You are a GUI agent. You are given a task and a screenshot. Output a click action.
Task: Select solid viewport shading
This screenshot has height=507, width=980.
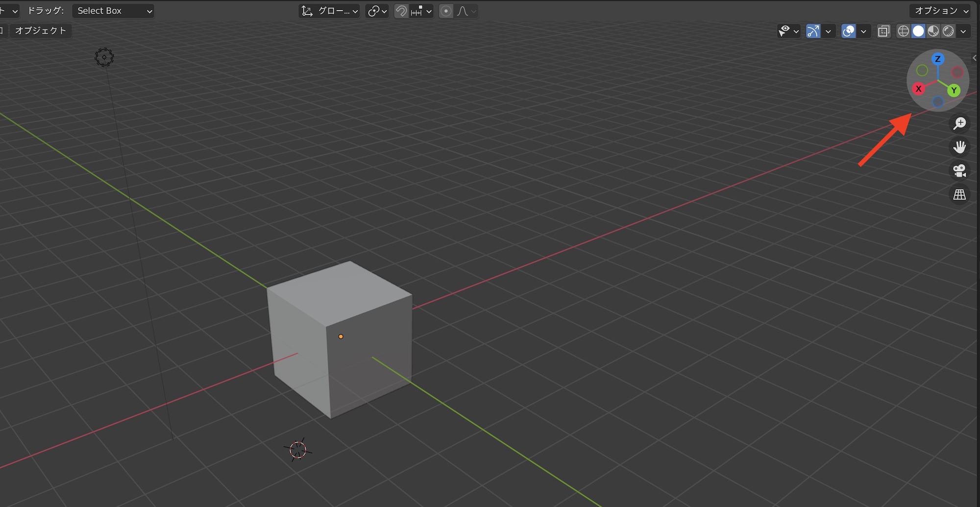918,31
